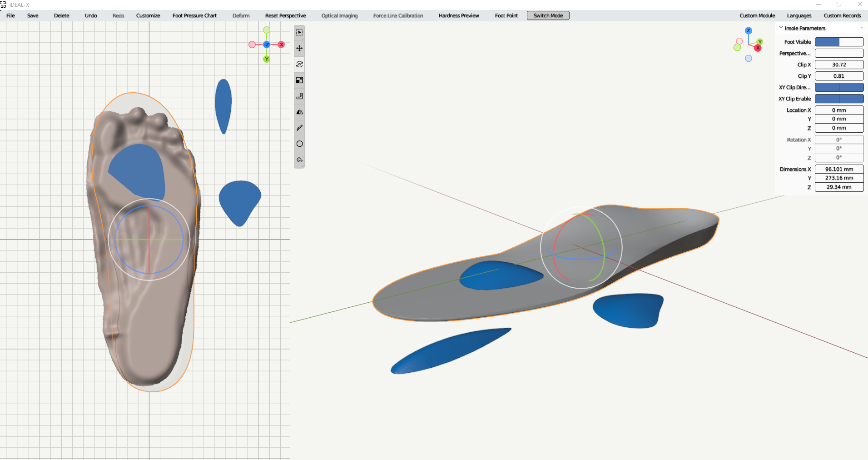Click the Dimensions Y field showing 273.16 mm
Viewport: 868px width, 460px height.
(838, 178)
